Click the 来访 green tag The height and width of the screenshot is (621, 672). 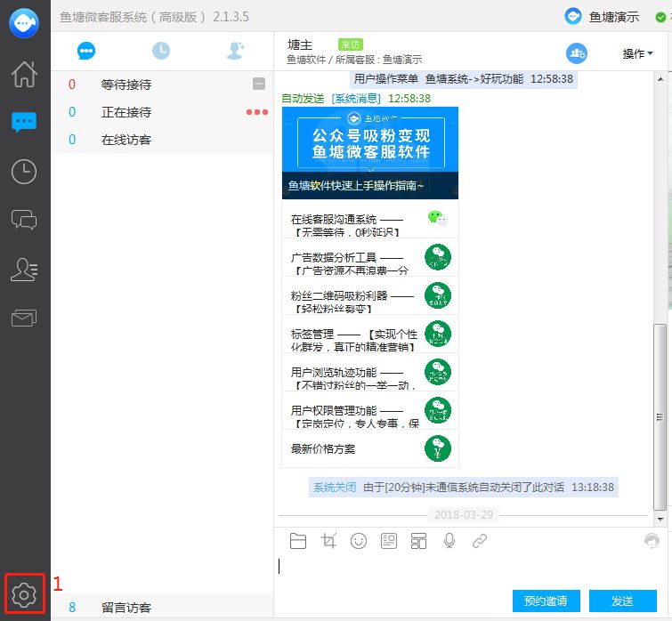pos(350,44)
